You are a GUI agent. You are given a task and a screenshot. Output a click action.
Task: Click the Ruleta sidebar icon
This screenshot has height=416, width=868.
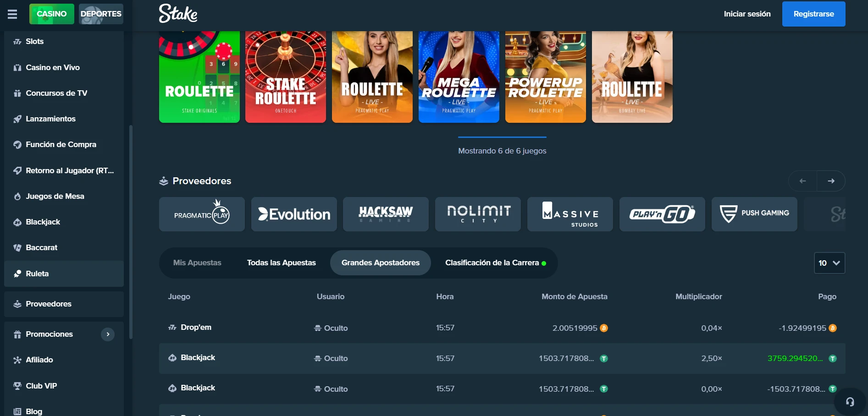[x=17, y=274]
